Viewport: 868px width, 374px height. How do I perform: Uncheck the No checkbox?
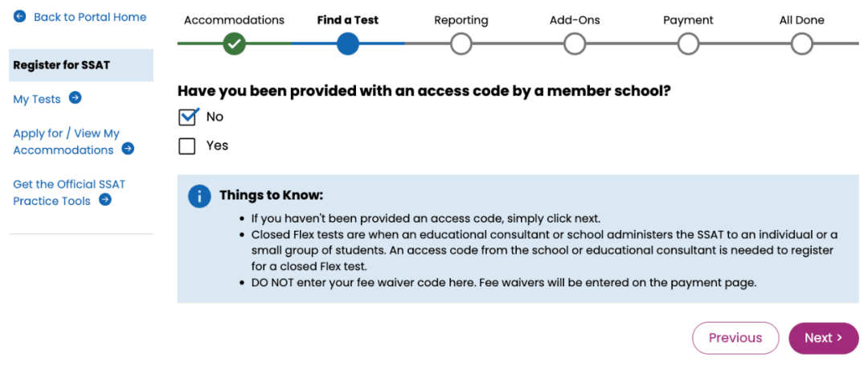point(187,117)
